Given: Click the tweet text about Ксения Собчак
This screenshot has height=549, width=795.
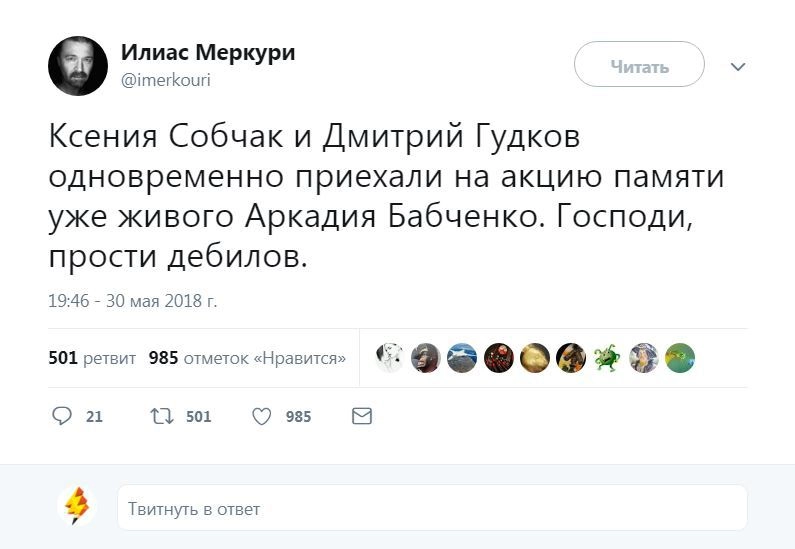Looking at the screenshot, I should (x=385, y=196).
